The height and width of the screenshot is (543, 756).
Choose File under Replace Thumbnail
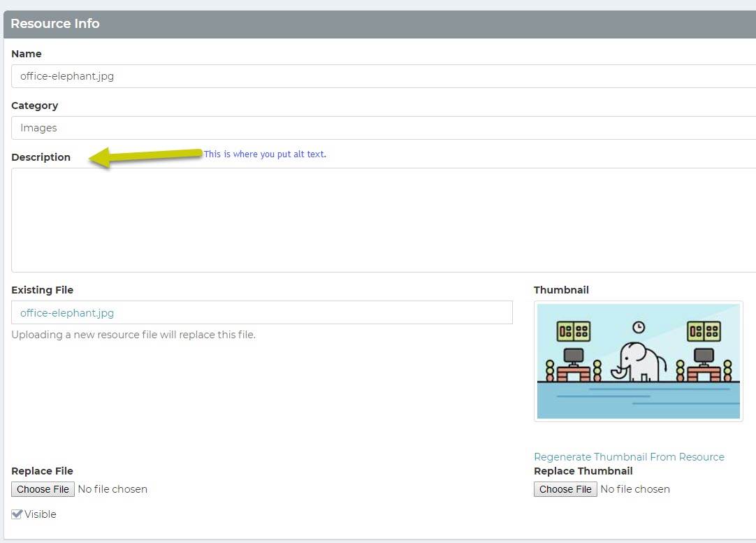click(565, 489)
